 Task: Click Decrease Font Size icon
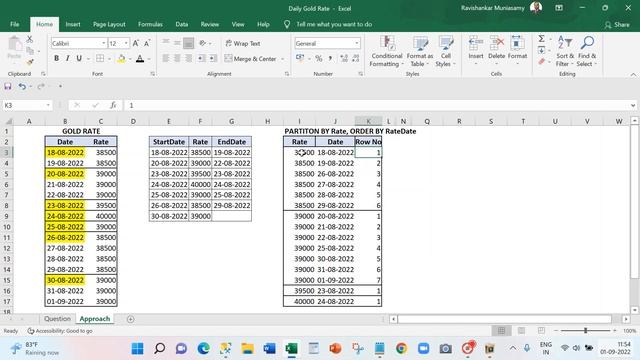tap(147, 43)
